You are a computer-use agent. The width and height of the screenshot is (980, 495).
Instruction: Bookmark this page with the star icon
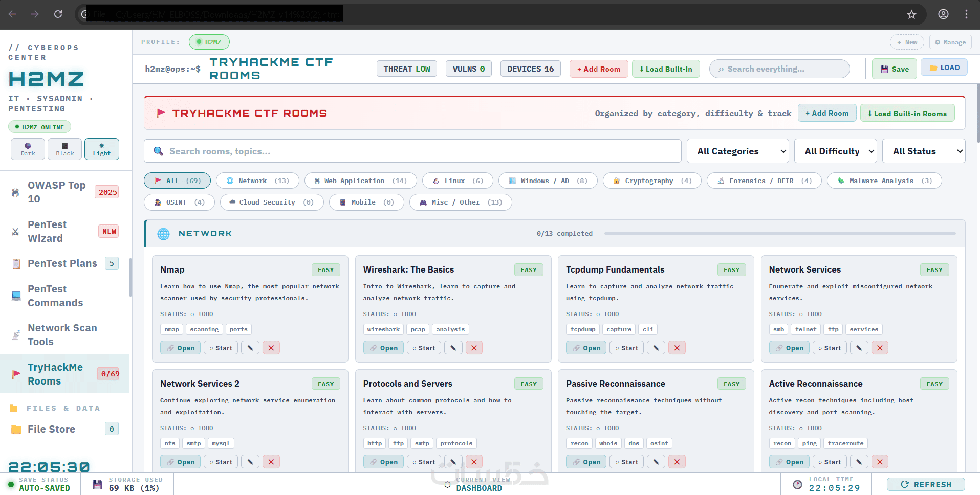pyautogui.click(x=911, y=14)
